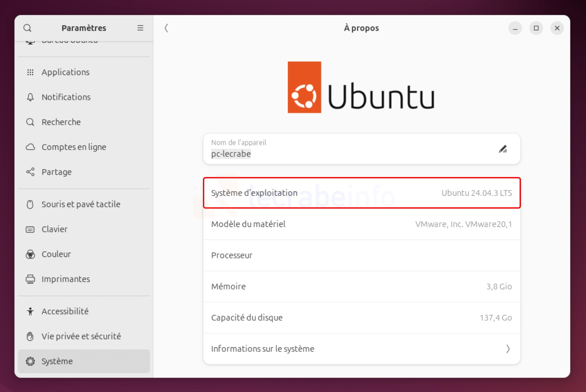Open Notifications settings panel
Image resolution: width=586 pixels, height=392 pixels.
[84, 97]
